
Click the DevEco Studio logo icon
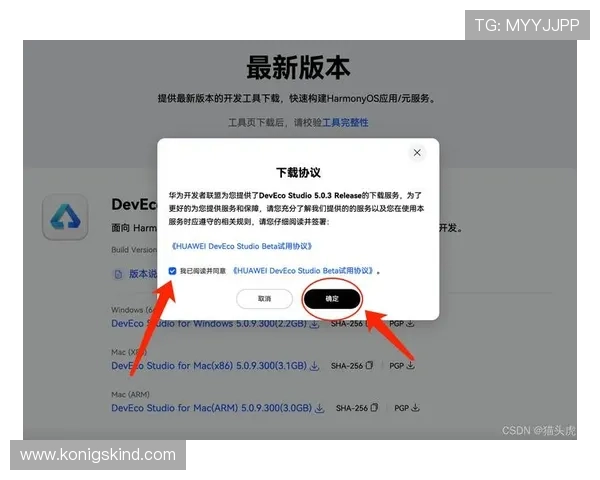coord(65,217)
